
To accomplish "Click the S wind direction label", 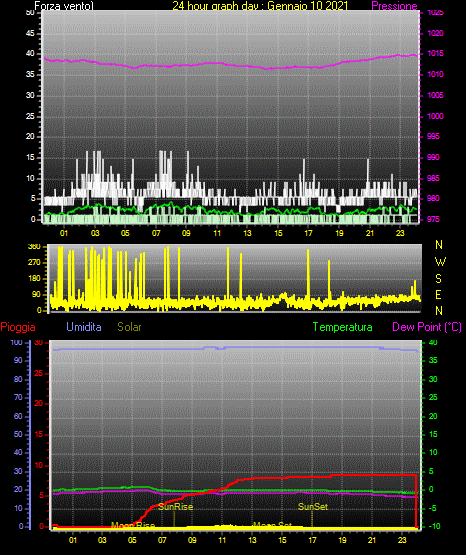I will (438, 279).
